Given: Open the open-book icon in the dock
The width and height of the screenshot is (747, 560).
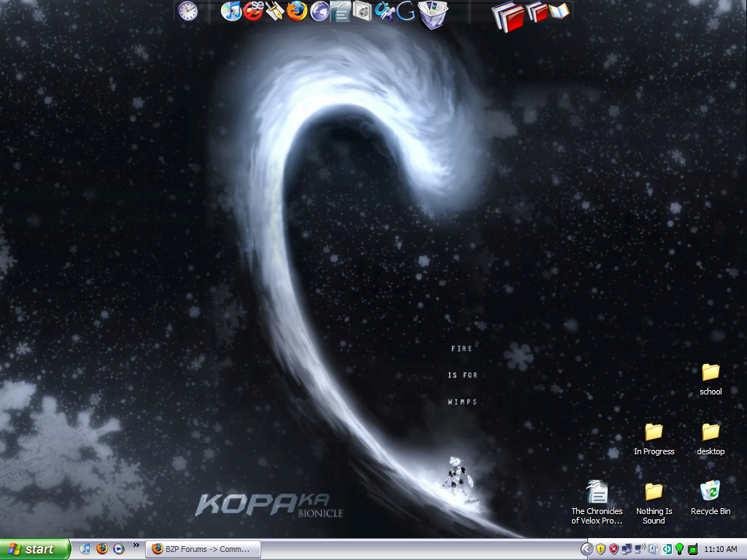Looking at the screenshot, I should pos(559,11).
